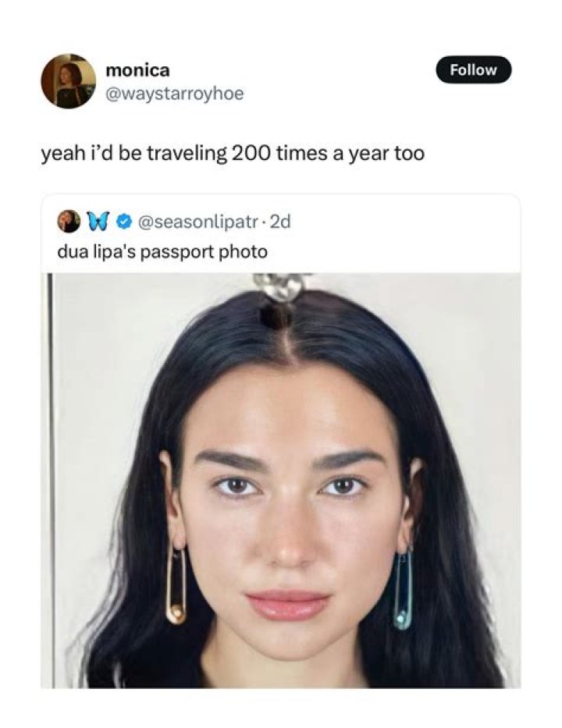The image size is (562, 728).
Task: Select the tweet text about traveling 200 times
Action: pyautogui.click(x=233, y=154)
